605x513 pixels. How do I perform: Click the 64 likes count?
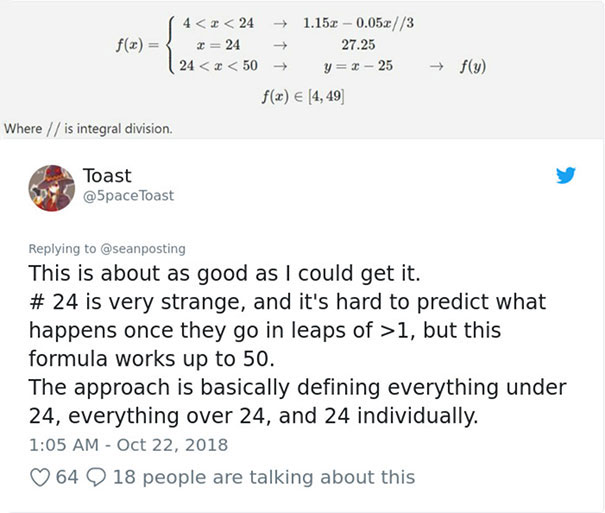point(67,477)
